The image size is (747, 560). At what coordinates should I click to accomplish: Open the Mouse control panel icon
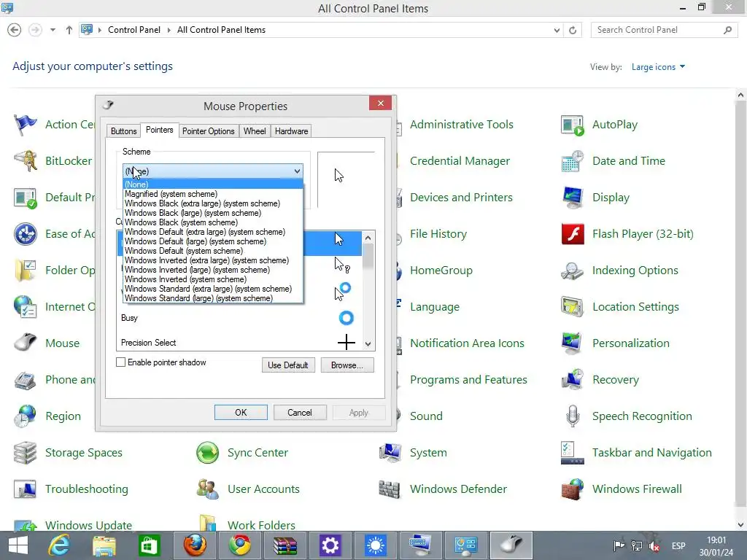(26, 343)
